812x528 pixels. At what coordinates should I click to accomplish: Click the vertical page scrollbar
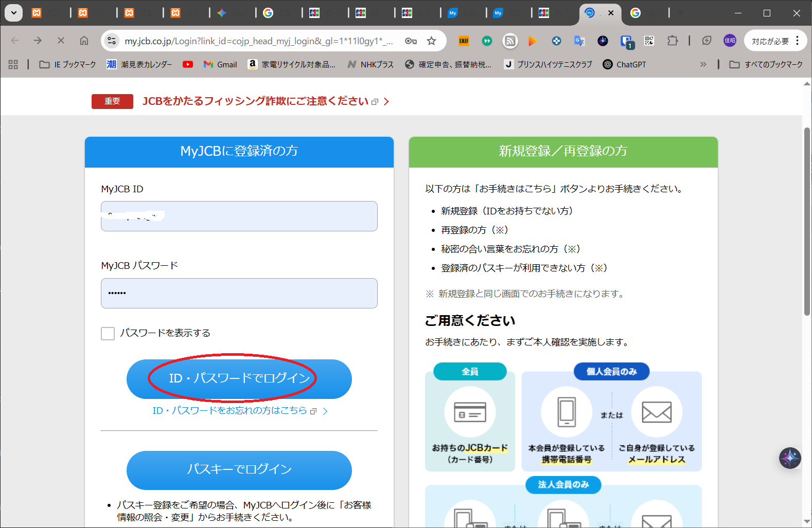click(807, 221)
